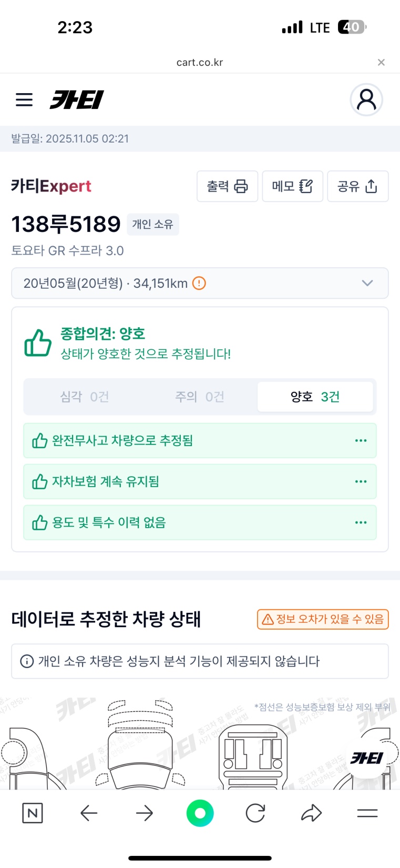Tap the user profile icon
Screen dimensions: 400x868
(366, 99)
